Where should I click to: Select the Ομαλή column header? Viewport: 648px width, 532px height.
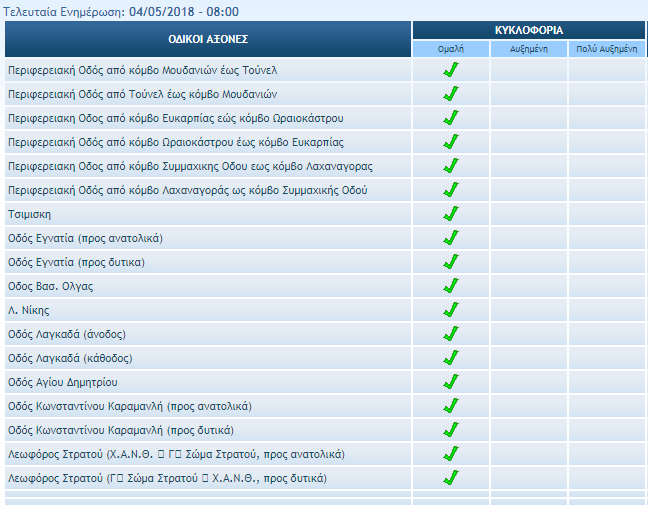pos(451,48)
